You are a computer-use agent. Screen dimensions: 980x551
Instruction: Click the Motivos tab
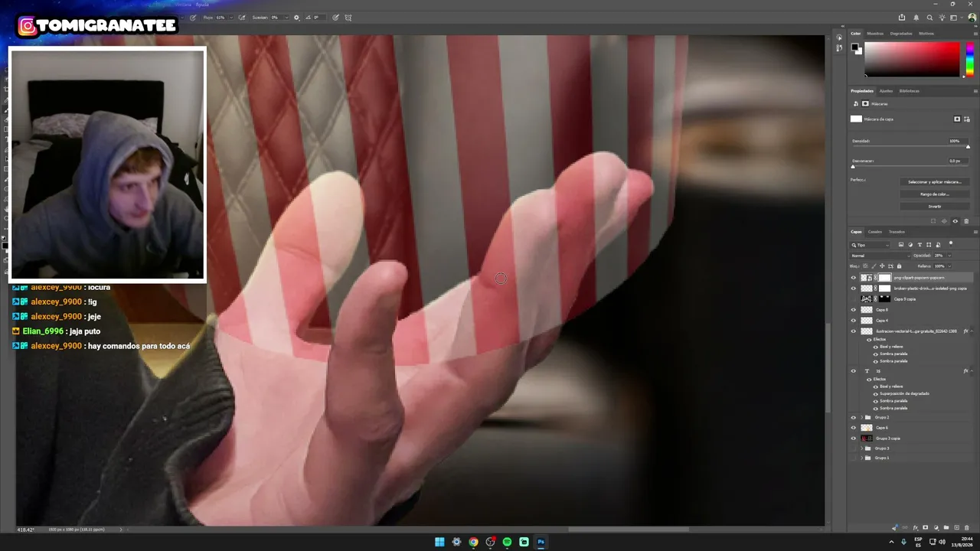[x=926, y=34]
